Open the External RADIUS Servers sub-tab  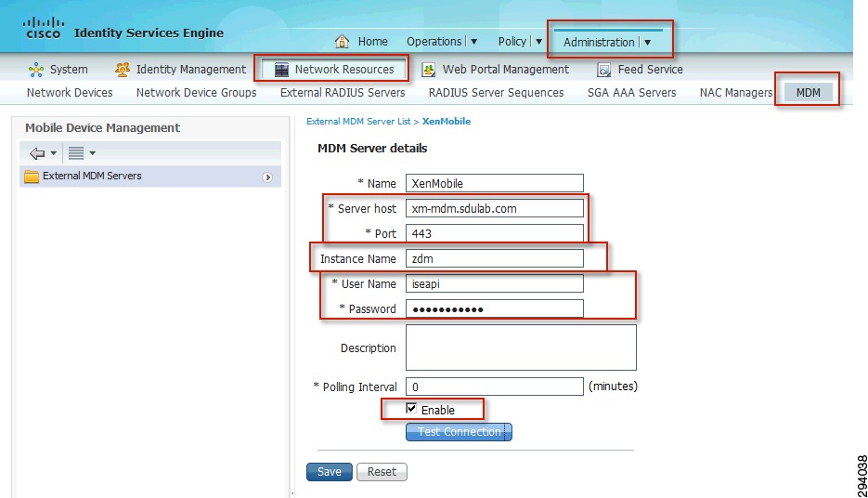[343, 93]
